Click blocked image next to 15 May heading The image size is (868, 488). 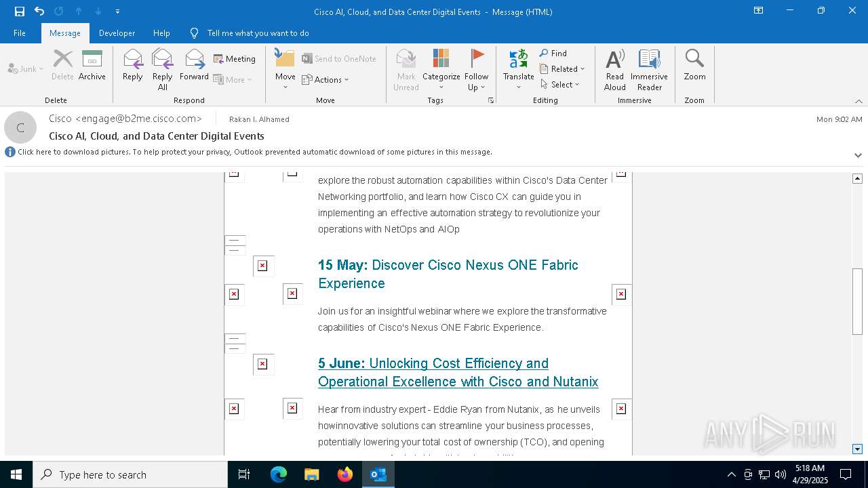point(262,266)
